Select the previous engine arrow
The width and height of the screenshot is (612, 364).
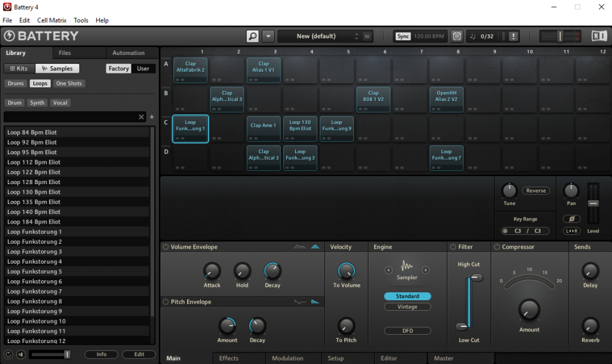[x=388, y=270]
